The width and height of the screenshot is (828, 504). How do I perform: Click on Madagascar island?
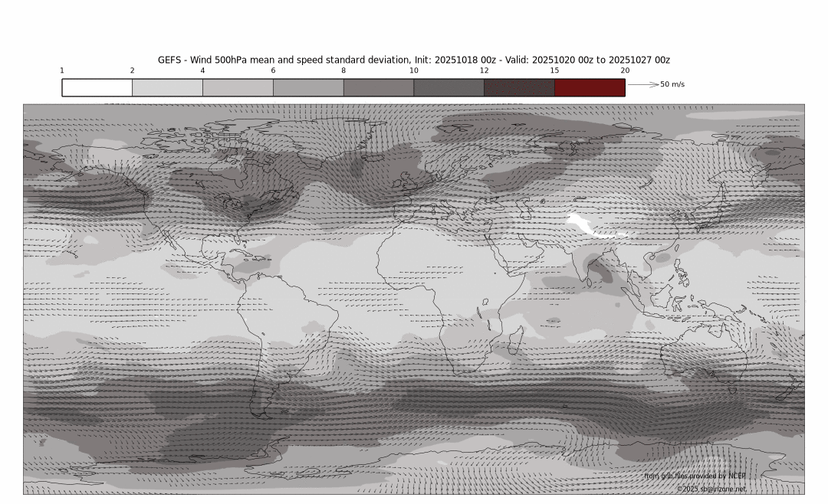(x=515, y=342)
